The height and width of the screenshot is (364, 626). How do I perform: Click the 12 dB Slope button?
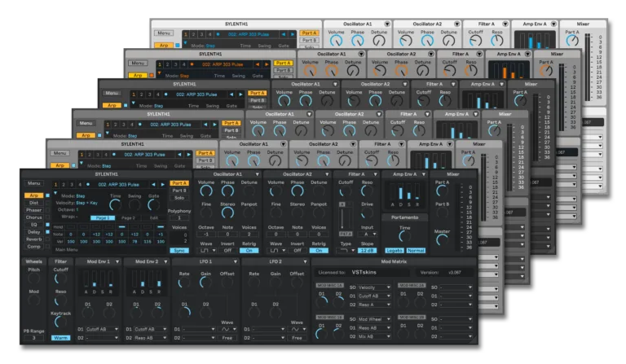367,250
